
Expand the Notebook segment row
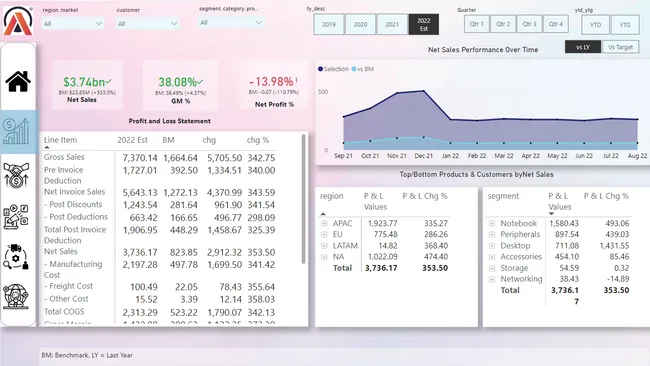492,223
